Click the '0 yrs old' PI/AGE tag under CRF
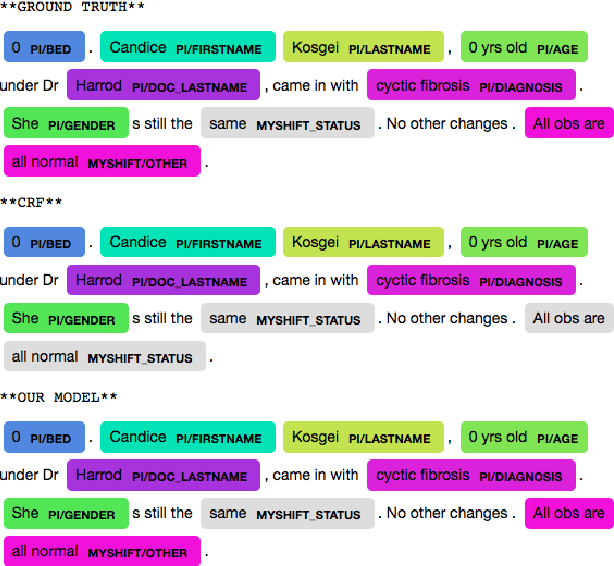614x566 pixels. coord(523,243)
